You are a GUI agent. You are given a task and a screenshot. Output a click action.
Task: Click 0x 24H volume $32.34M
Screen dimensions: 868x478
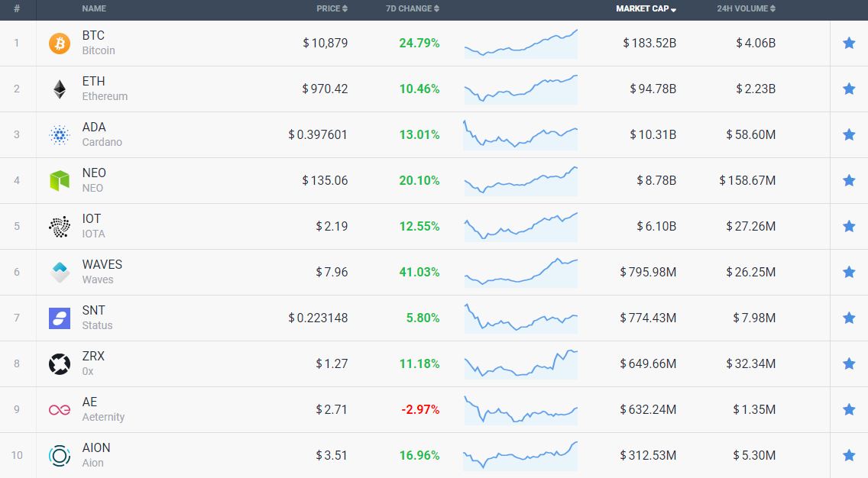coord(750,364)
